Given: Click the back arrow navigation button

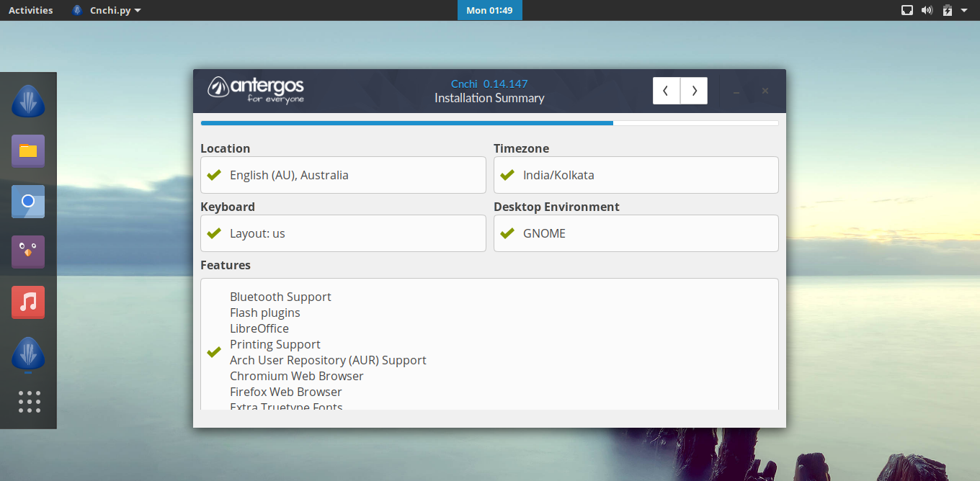Looking at the screenshot, I should tap(666, 91).
